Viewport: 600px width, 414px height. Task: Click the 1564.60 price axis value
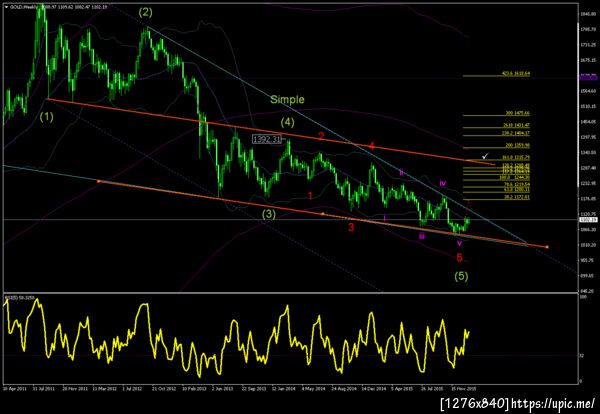588,91
